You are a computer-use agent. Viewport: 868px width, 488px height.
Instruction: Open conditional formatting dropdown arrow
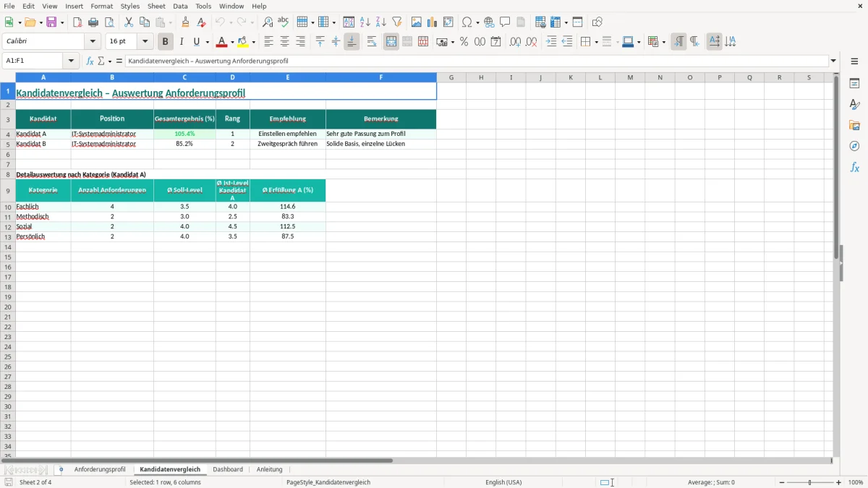coord(663,42)
